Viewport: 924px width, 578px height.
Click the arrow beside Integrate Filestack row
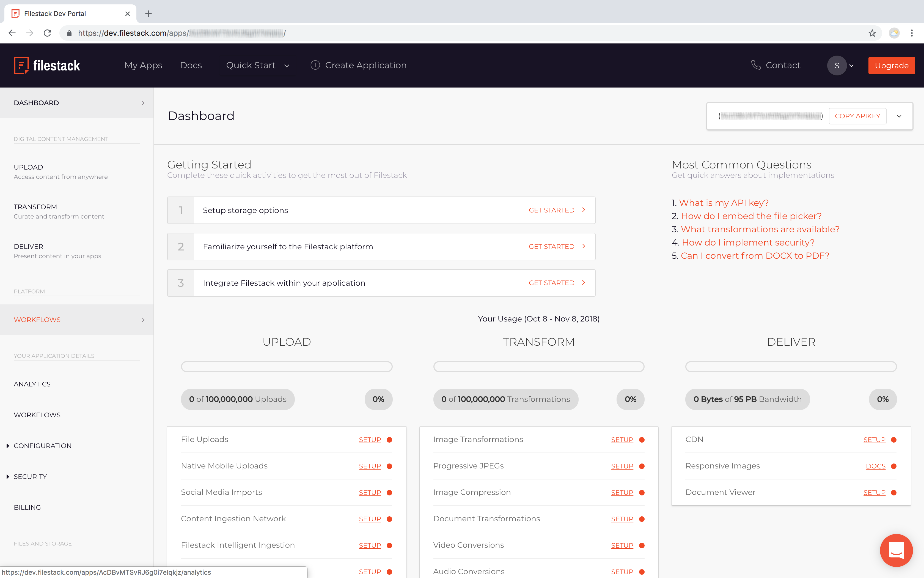point(584,282)
